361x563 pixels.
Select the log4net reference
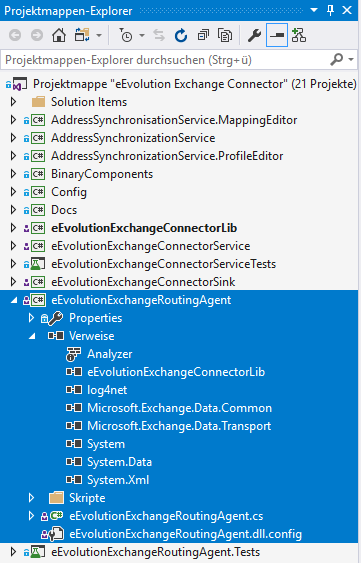coord(107,390)
